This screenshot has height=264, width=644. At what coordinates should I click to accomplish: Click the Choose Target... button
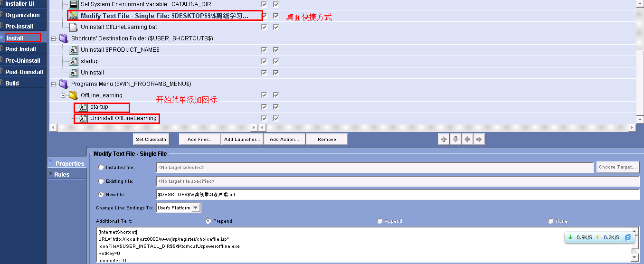[618, 167]
